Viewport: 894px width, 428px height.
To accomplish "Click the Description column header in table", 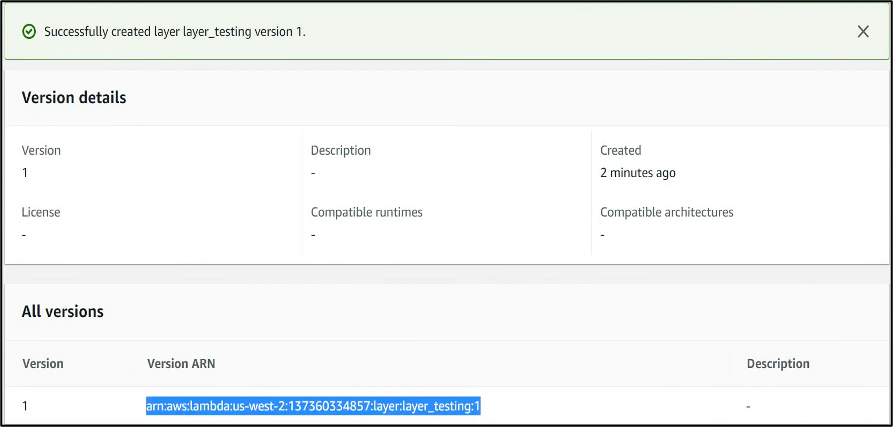I will tap(778, 363).
